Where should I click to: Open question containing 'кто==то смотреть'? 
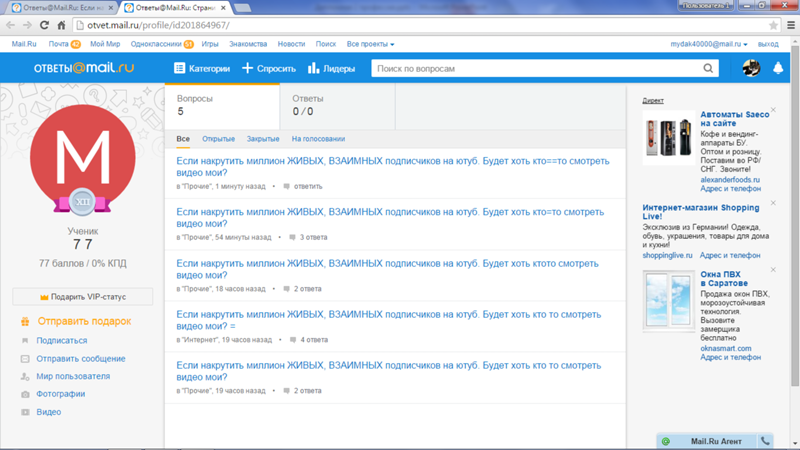pyautogui.click(x=393, y=167)
